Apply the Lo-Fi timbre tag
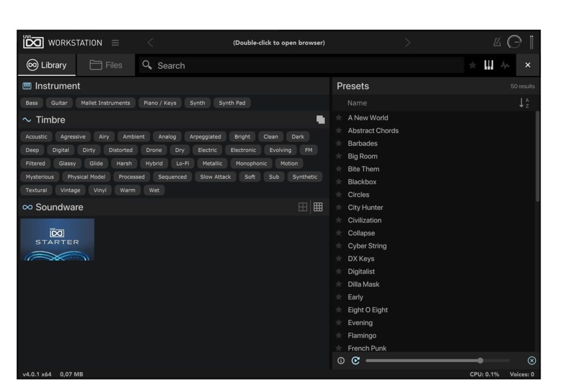 [184, 163]
